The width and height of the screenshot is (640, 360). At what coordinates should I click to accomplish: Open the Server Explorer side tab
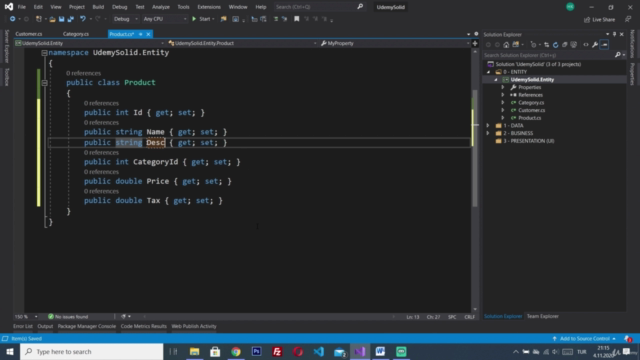6,47
